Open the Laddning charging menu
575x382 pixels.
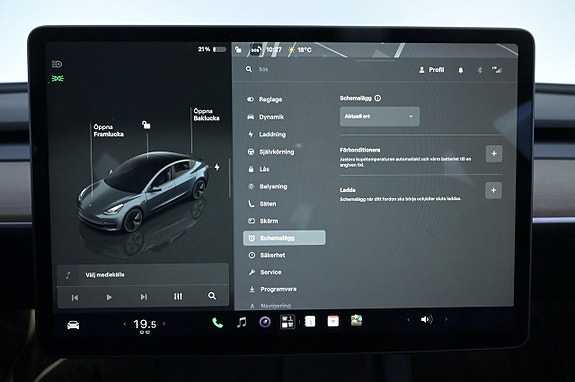[267, 134]
